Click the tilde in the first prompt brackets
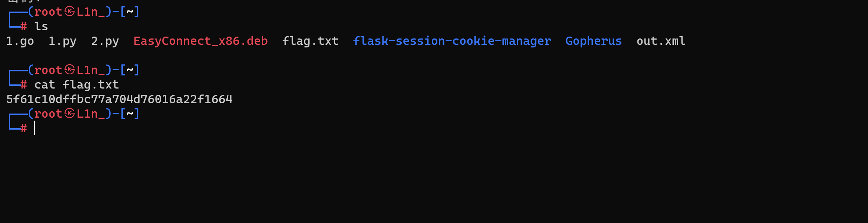 (130, 12)
